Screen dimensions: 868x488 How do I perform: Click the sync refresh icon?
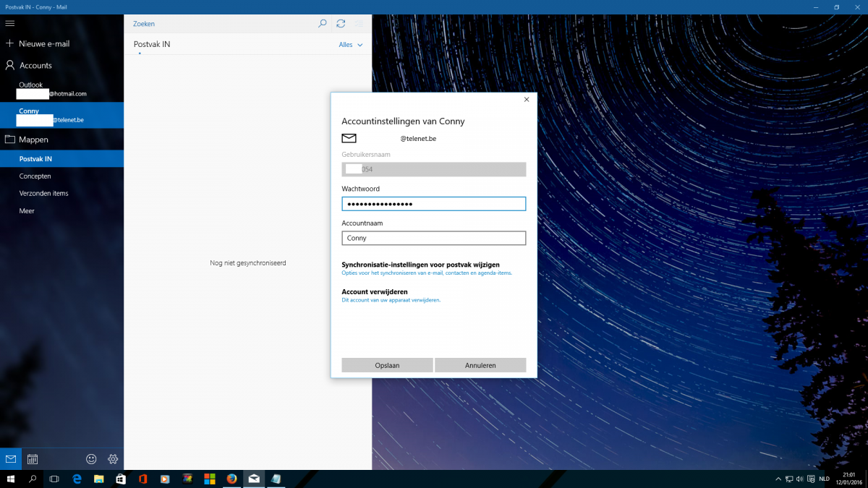click(341, 24)
